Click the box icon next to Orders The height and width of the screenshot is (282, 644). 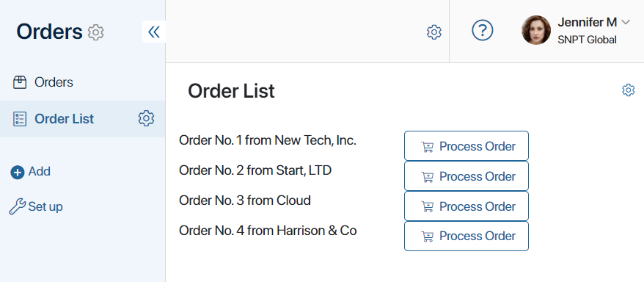click(20, 82)
